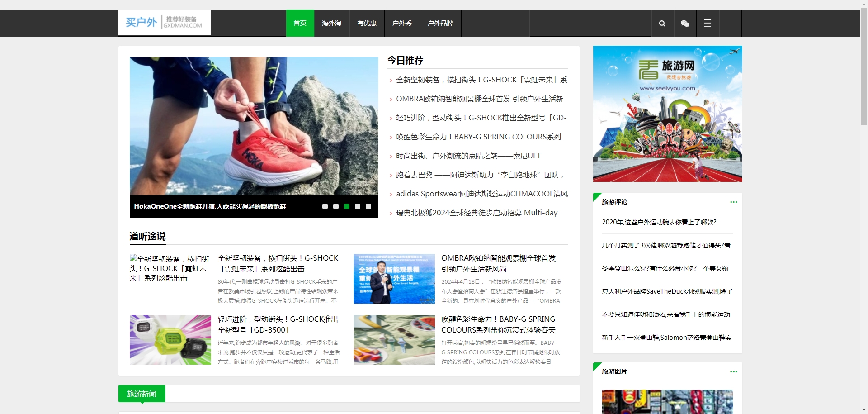Viewport: 868px width, 414px height.
Task: Click the Hoka running shoe banner image
Action: 254,126
